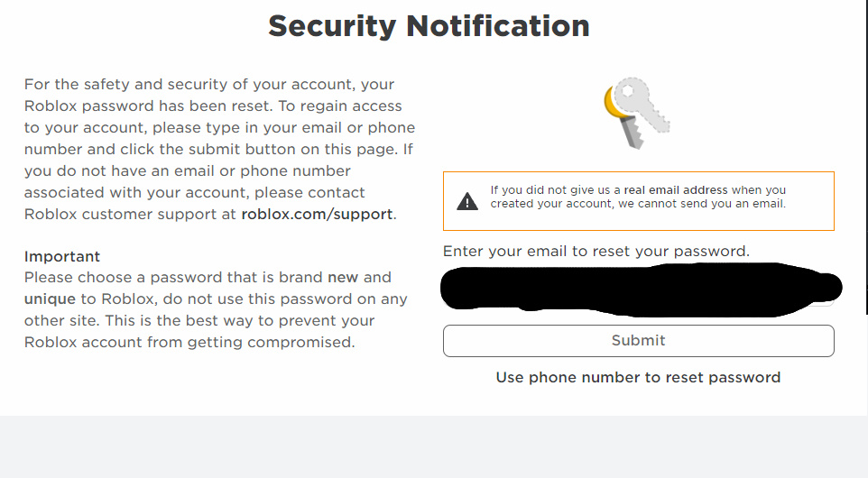Click the vertical scrollbar on right edge

coord(866,158)
